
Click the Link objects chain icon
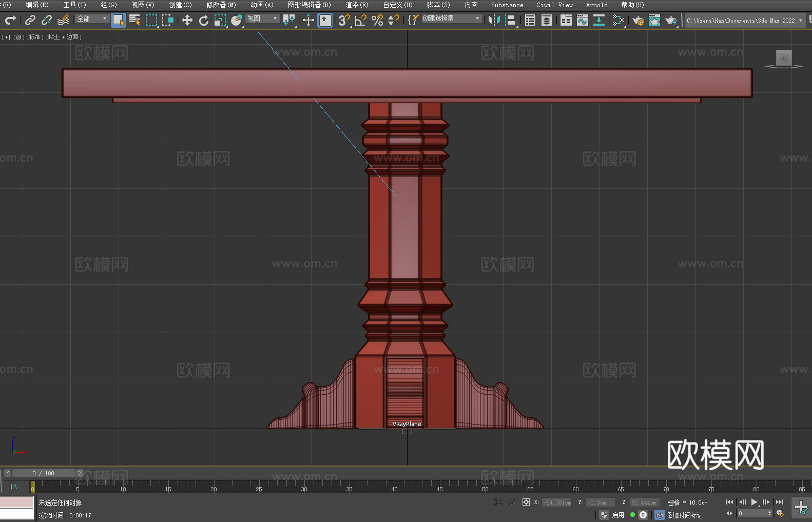click(x=30, y=21)
